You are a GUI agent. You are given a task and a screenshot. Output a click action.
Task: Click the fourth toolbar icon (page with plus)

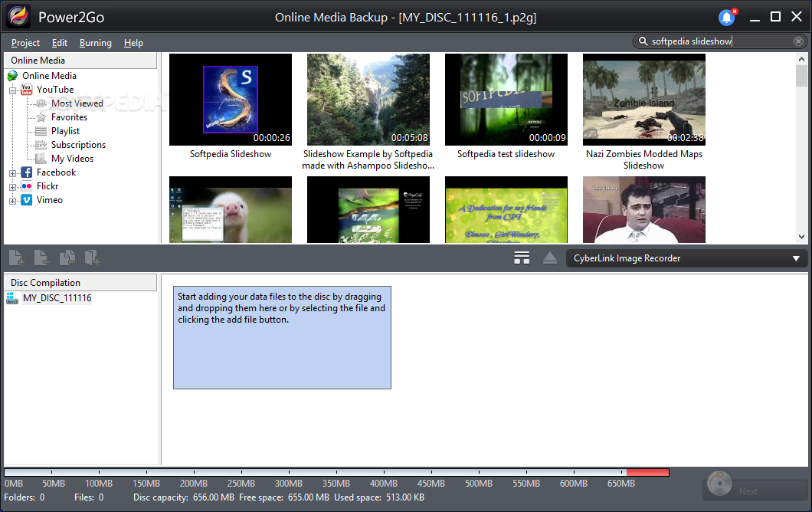(92, 258)
